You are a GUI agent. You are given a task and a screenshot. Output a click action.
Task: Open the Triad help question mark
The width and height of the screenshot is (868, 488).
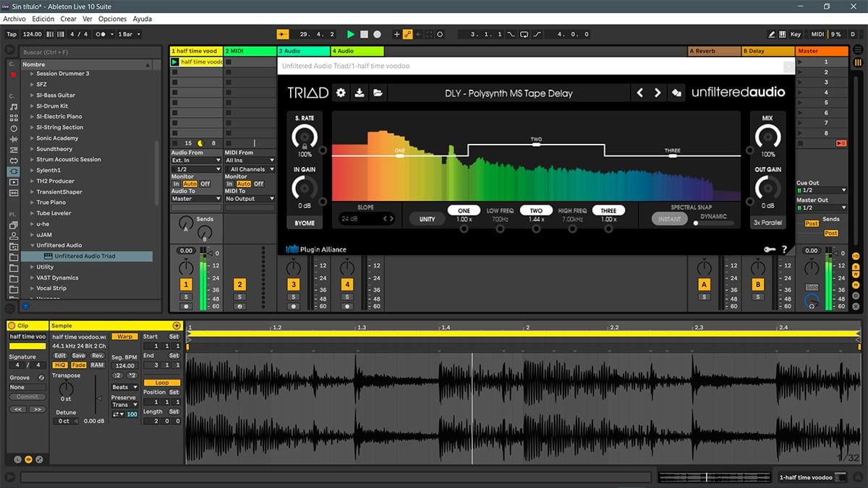point(784,249)
